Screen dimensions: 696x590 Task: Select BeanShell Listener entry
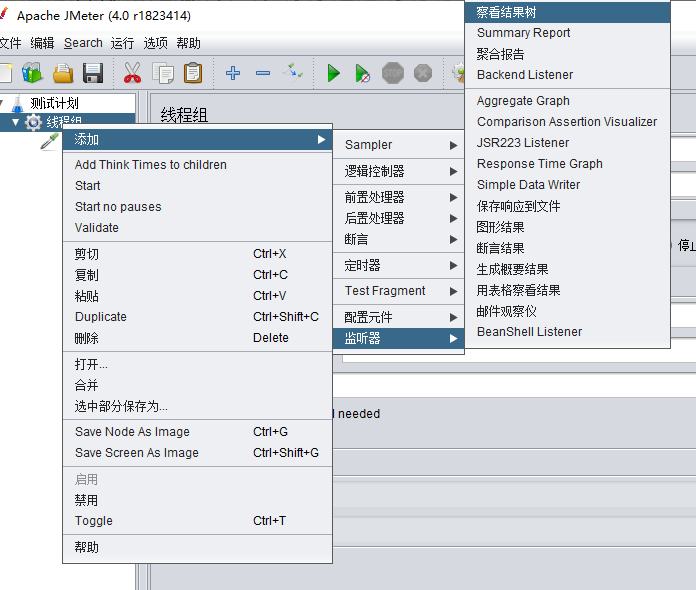point(567,332)
